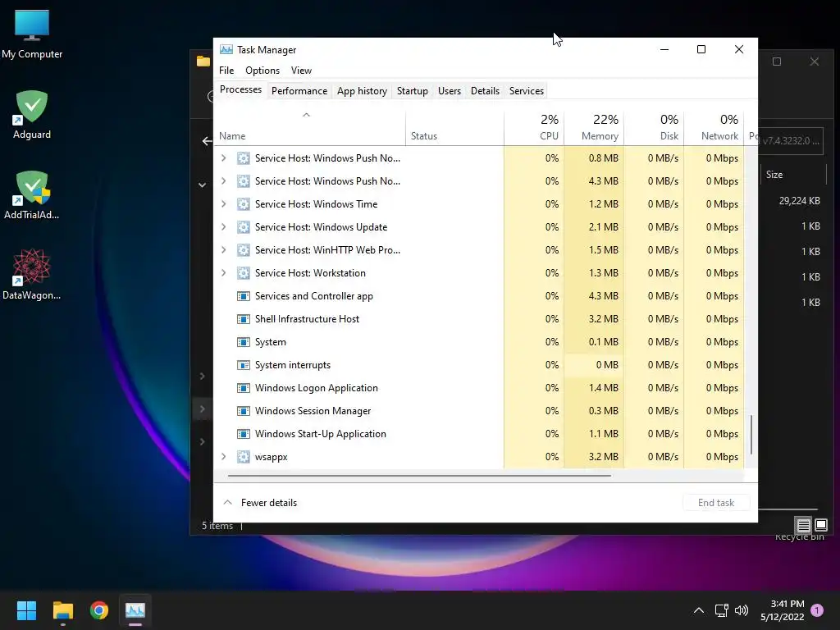Click the 29,224 KB size value
This screenshot has height=630, width=840.
[x=799, y=201]
